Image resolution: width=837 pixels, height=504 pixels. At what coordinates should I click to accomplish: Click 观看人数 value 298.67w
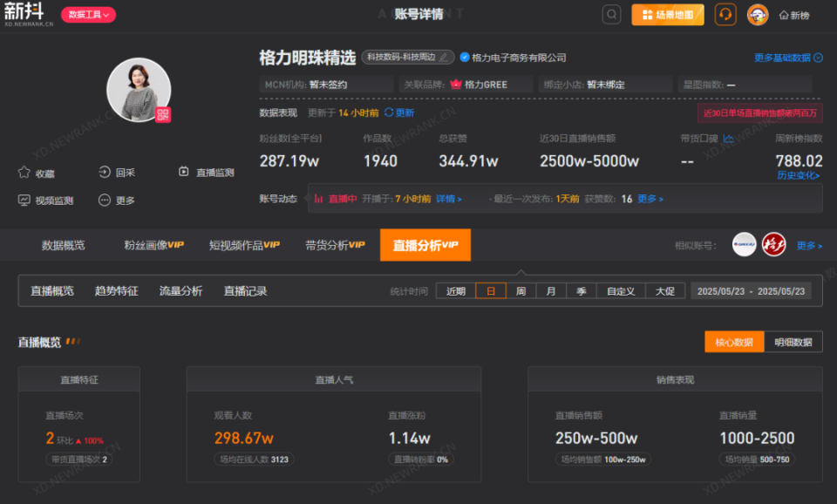[x=244, y=439]
